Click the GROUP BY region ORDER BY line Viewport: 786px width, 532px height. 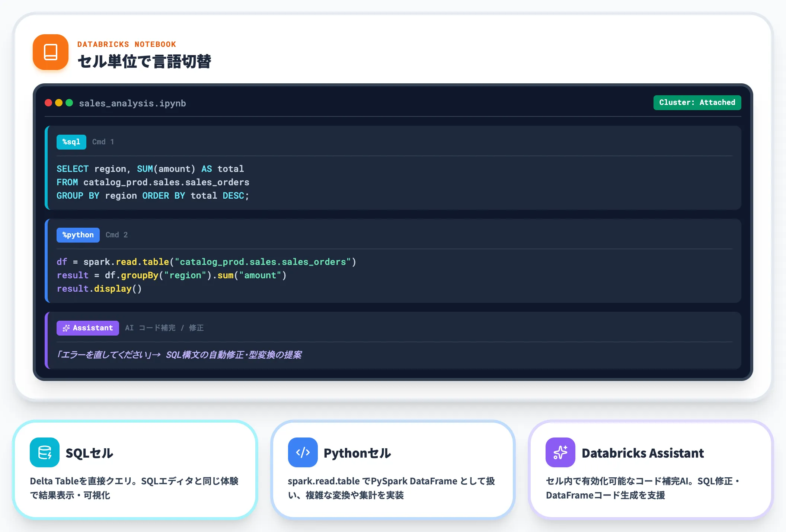click(x=153, y=196)
